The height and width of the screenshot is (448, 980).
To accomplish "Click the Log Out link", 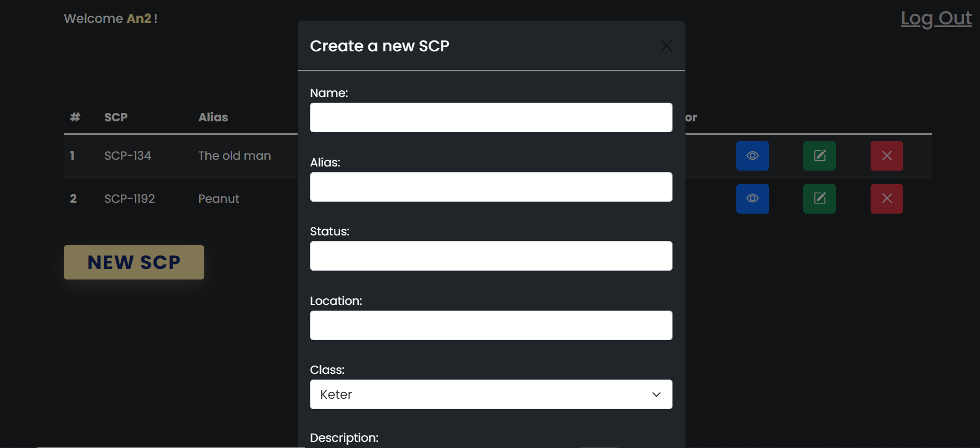I will pos(936,19).
